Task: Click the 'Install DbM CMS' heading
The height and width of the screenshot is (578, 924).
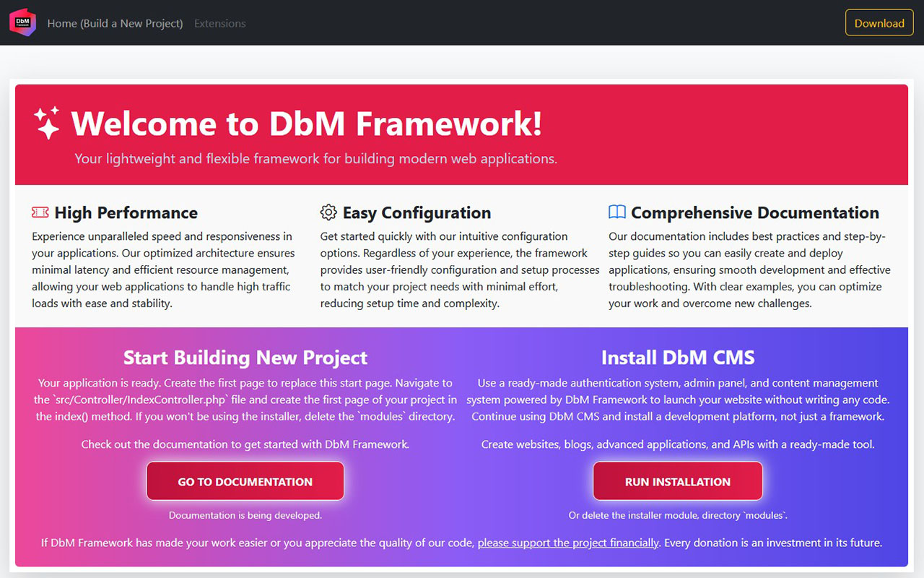Action: pos(677,357)
